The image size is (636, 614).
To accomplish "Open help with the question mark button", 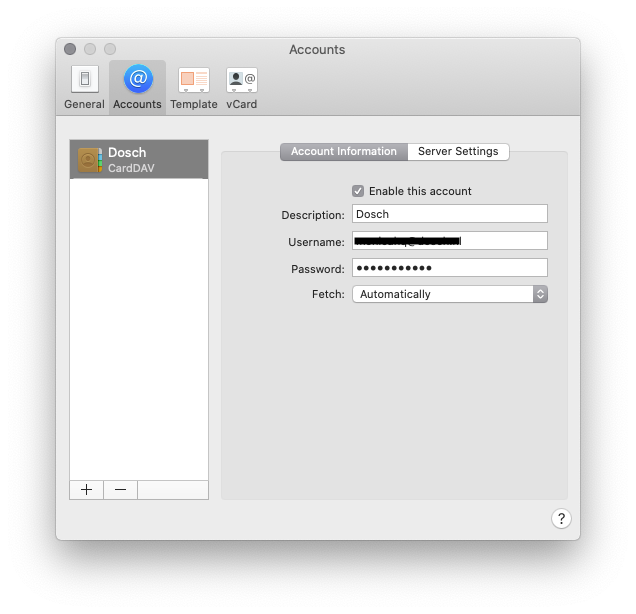I will (561, 518).
